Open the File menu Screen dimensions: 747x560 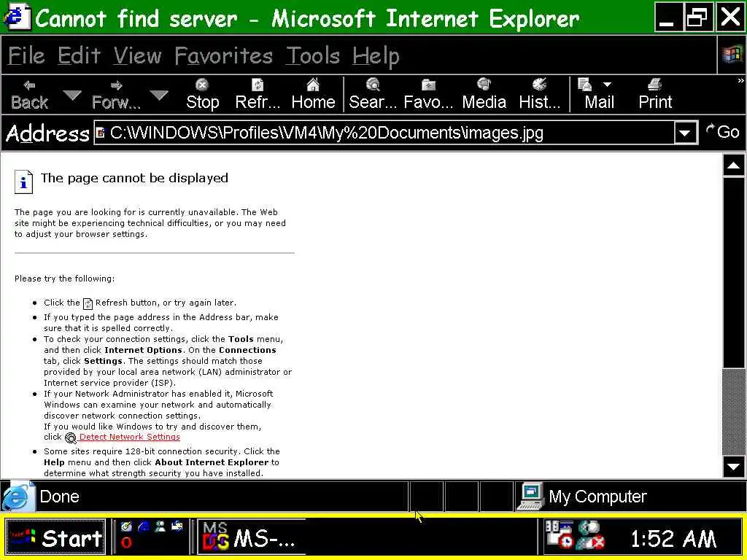tap(27, 56)
